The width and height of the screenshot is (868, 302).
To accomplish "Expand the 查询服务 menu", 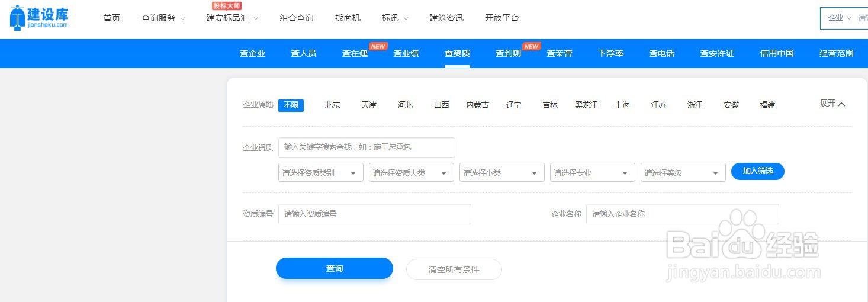I will point(163,18).
